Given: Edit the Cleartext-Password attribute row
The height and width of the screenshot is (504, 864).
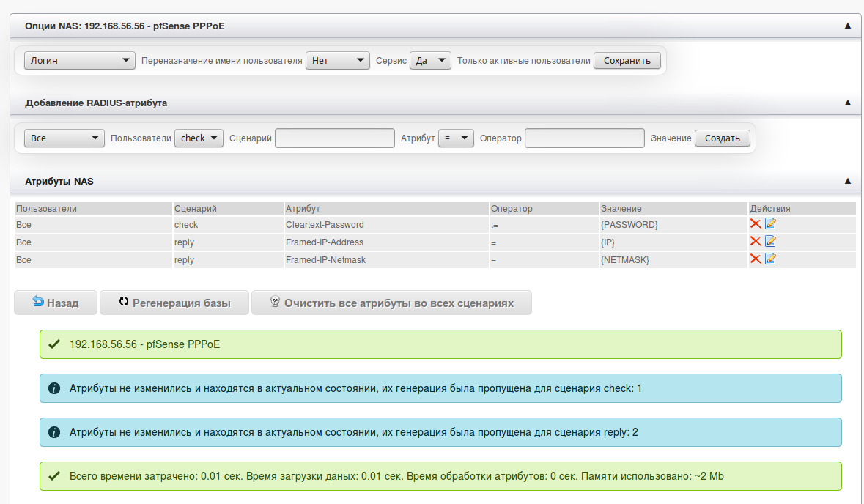Looking at the screenshot, I should click(x=770, y=224).
